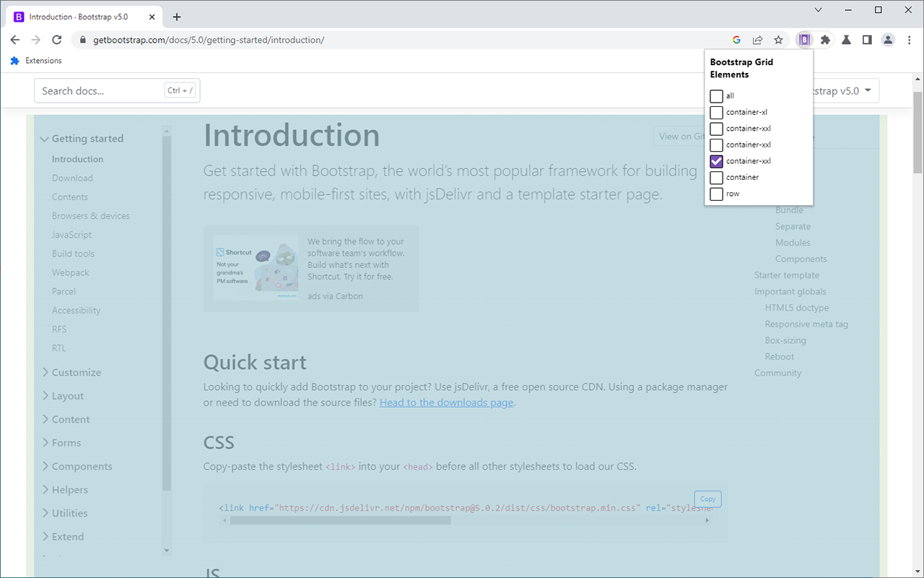Check the 'row' checkbox
This screenshot has height=578, width=924.
point(716,194)
